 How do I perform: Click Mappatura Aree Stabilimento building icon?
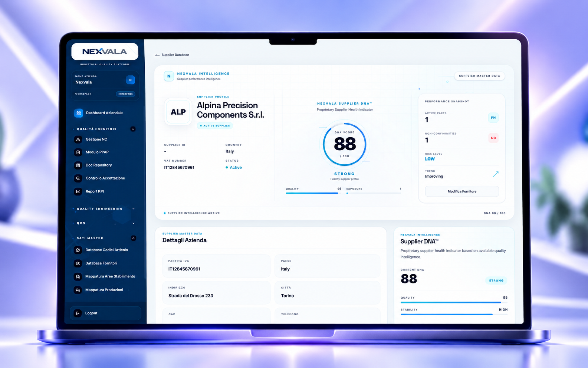(78, 276)
